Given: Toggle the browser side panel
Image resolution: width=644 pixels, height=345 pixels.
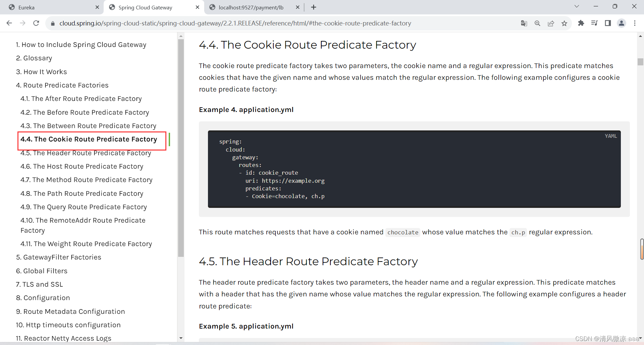Looking at the screenshot, I should click(x=608, y=23).
